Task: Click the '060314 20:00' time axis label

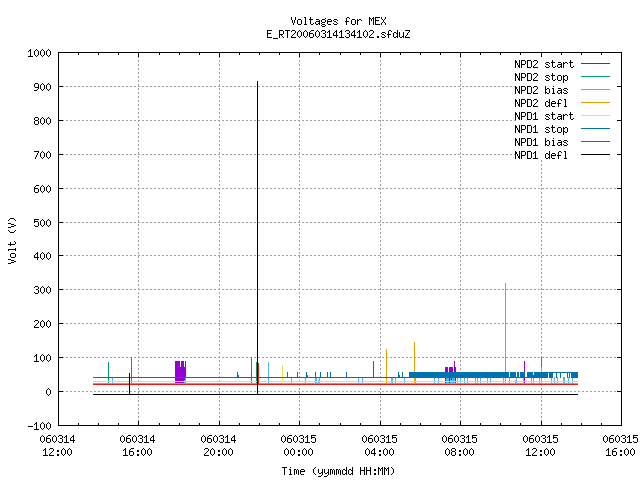Action: click(x=218, y=446)
